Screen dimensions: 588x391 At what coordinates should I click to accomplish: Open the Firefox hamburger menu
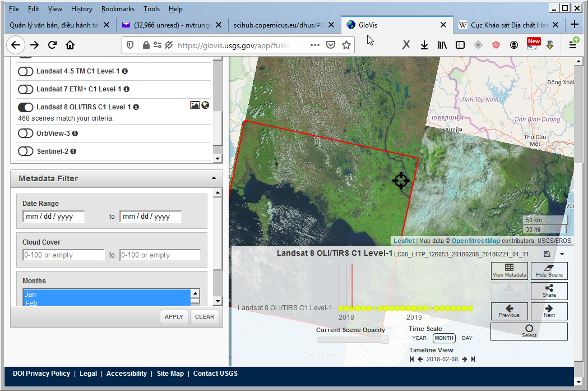tap(573, 45)
